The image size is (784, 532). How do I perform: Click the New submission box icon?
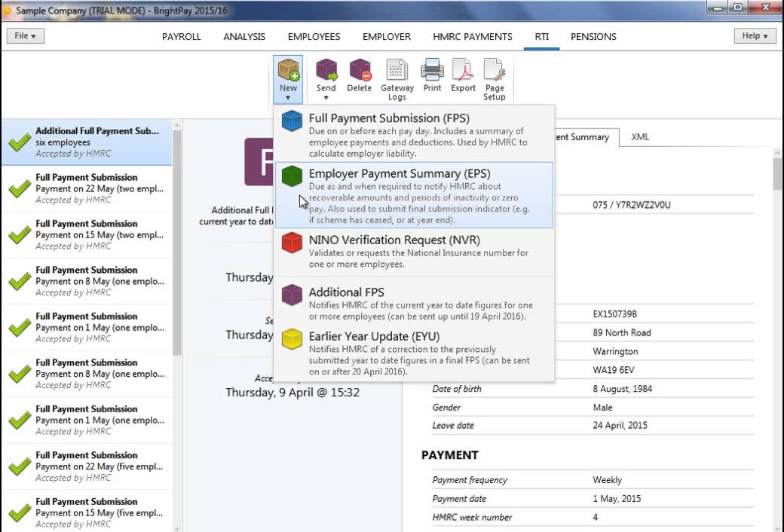point(288,70)
